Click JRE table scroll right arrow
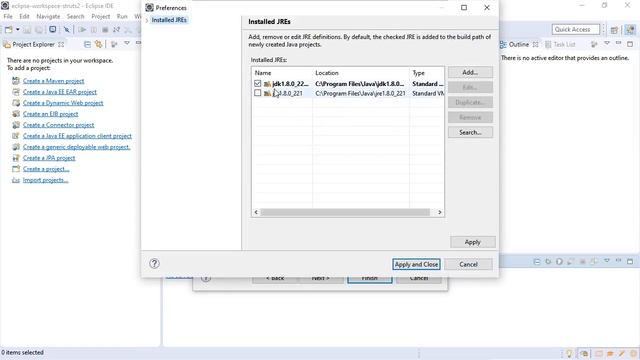Screen dimensions: 640x360 coord(440,212)
